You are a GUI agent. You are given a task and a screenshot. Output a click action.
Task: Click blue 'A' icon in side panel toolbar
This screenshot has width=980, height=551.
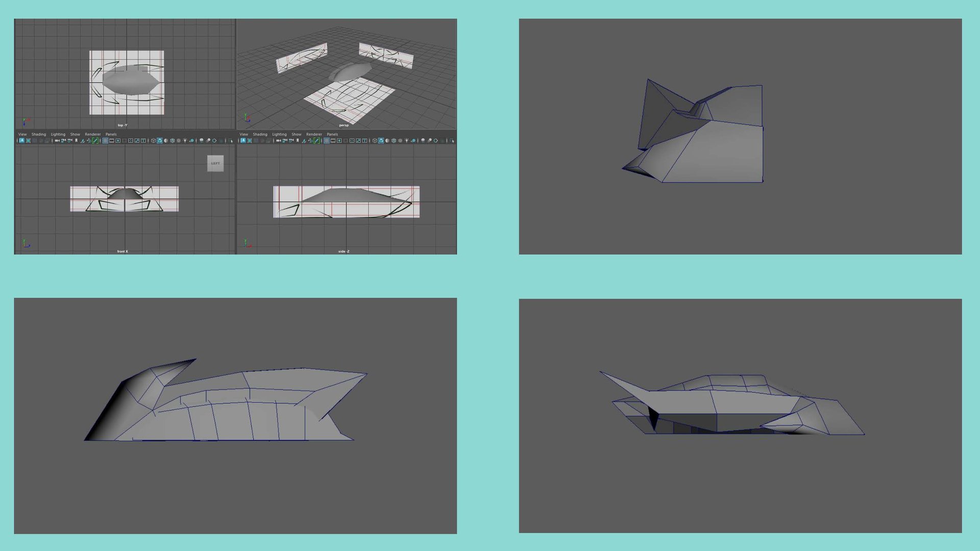coord(243,140)
